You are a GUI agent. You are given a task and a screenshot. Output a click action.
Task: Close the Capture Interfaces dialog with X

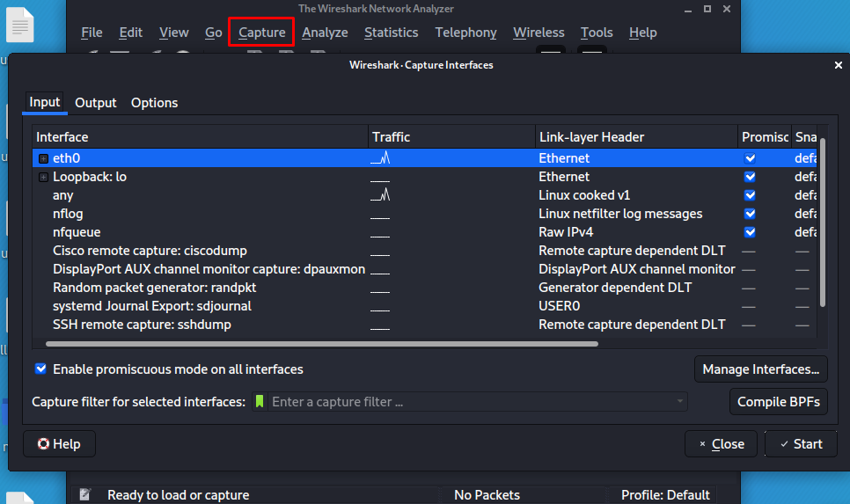[x=838, y=65]
